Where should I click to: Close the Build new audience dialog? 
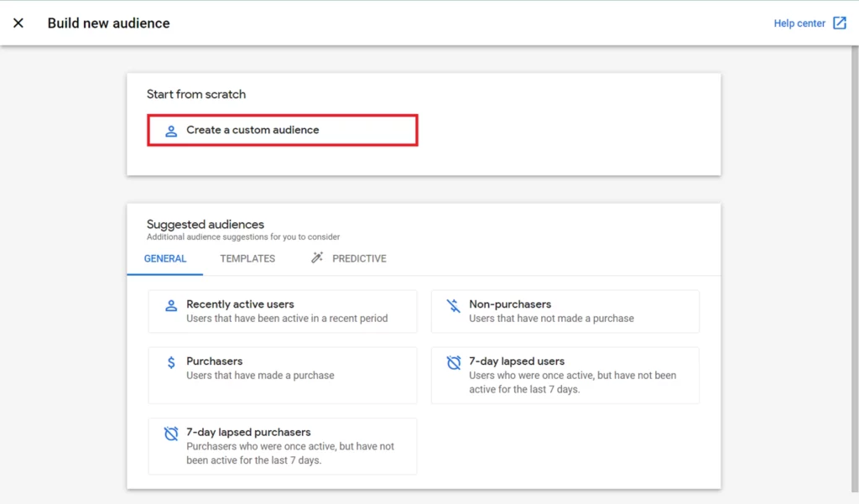point(18,23)
